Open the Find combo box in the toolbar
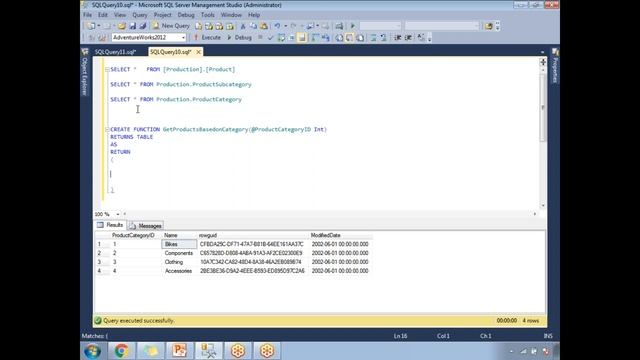This screenshot has height=360, width=640. pyautogui.click(x=442, y=26)
